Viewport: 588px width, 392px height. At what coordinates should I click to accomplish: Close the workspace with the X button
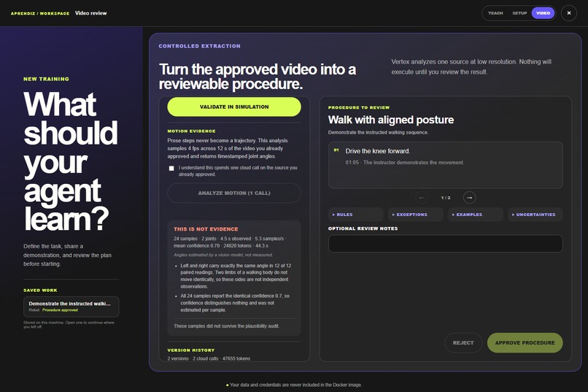(568, 13)
